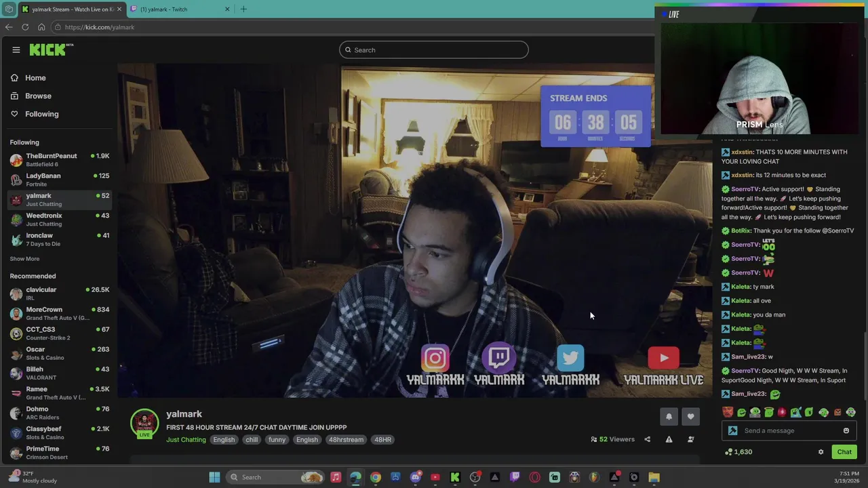
Task: Click the 1,630 channel points
Action: [x=738, y=452]
